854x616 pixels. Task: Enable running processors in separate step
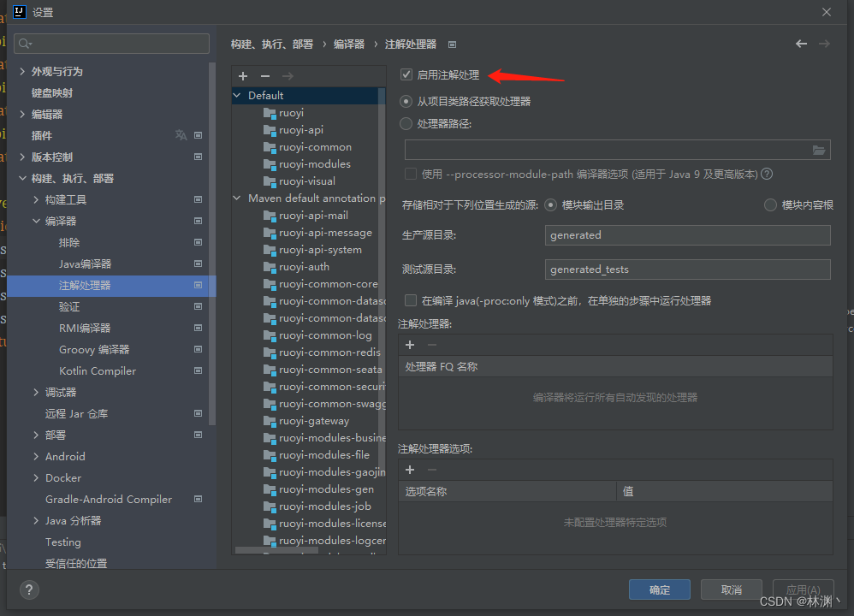411,300
